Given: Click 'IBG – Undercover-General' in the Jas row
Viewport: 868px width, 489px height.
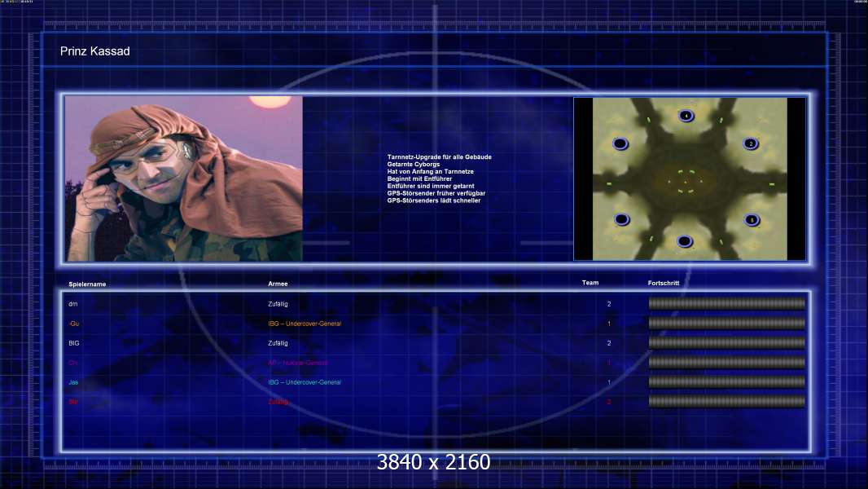Looking at the screenshot, I should coord(305,382).
